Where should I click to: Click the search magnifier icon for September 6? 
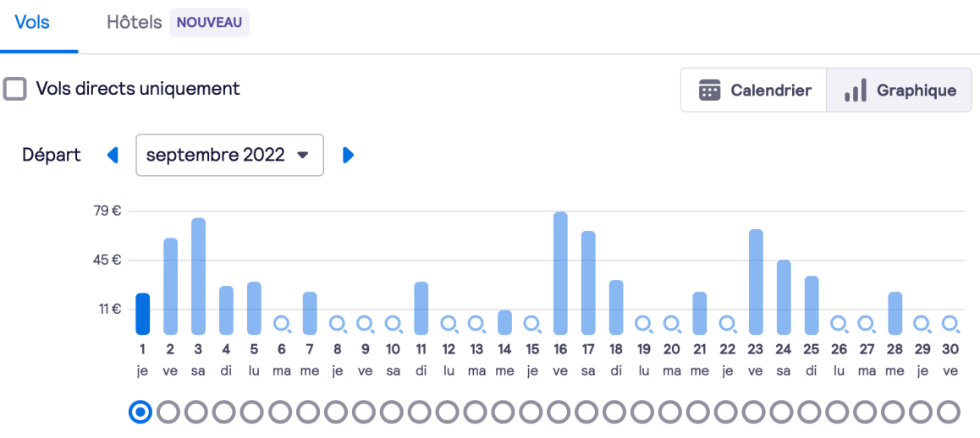click(282, 323)
